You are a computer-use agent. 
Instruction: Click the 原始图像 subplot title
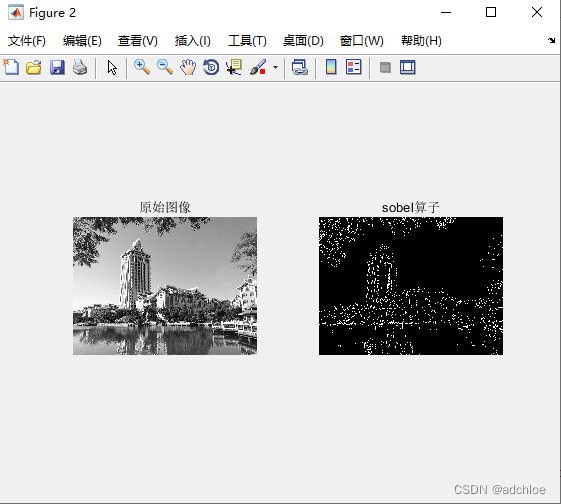point(165,207)
